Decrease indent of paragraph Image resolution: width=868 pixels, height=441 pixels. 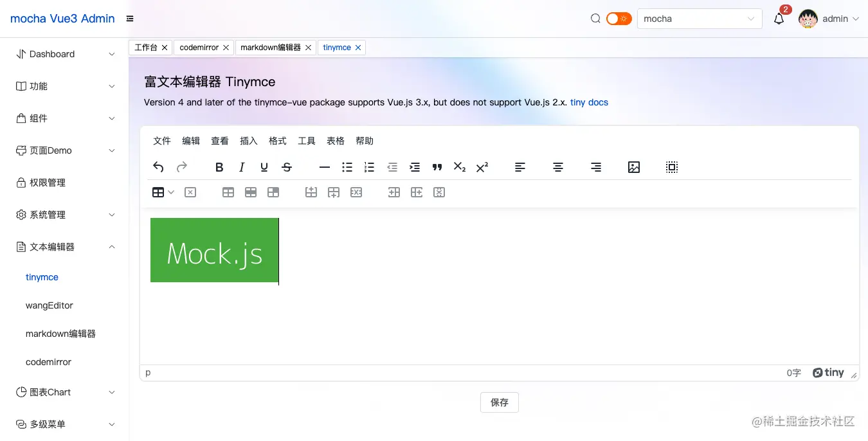click(x=392, y=167)
